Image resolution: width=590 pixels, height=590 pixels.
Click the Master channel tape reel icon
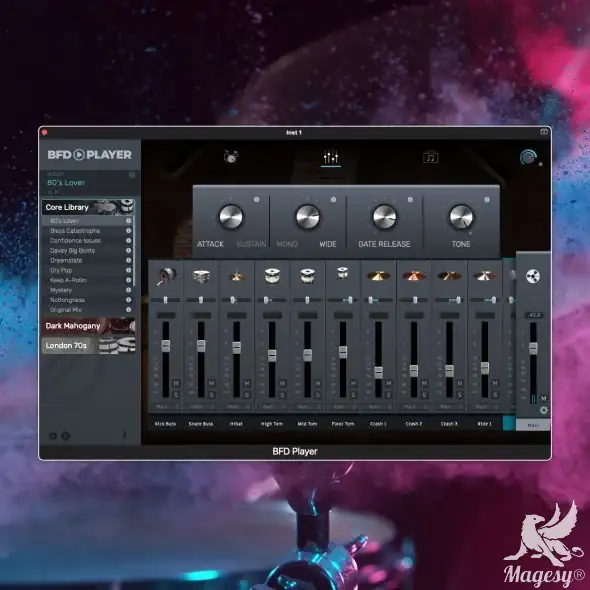tap(533, 276)
